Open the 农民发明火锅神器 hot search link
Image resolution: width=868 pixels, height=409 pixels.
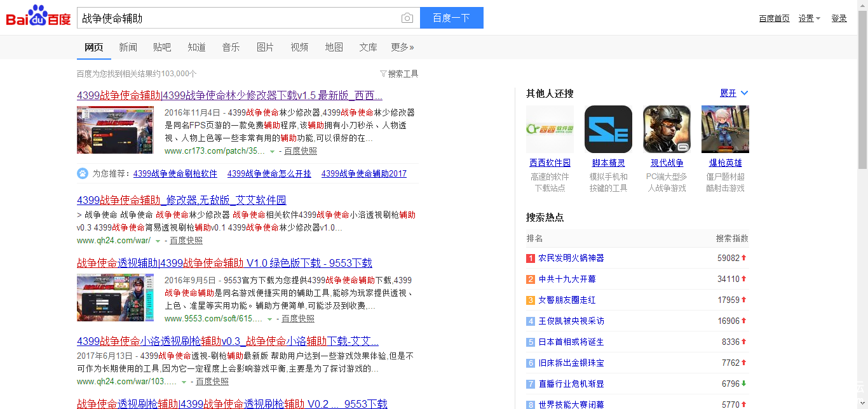[571, 258]
